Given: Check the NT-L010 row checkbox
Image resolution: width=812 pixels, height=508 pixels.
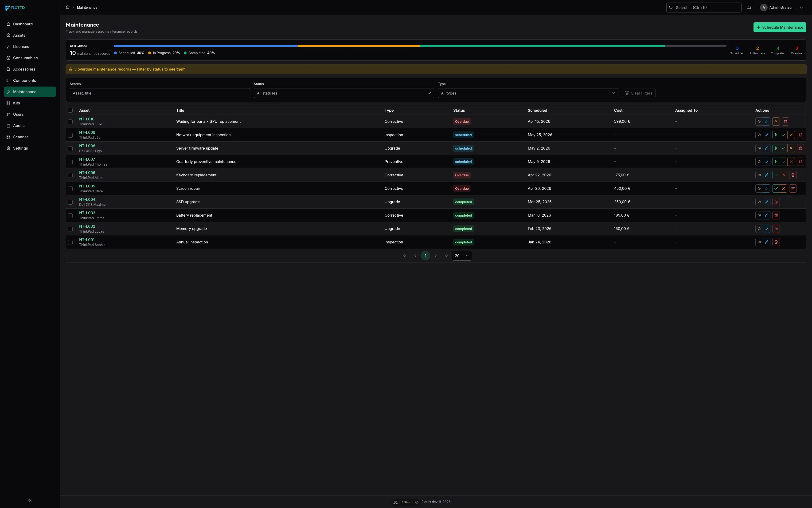Looking at the screenshot, I should coord(70,122).
